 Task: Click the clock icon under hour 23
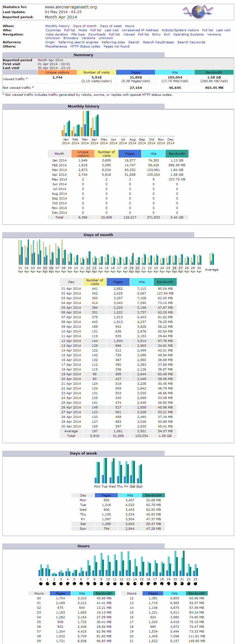click(x=195, y=583)
